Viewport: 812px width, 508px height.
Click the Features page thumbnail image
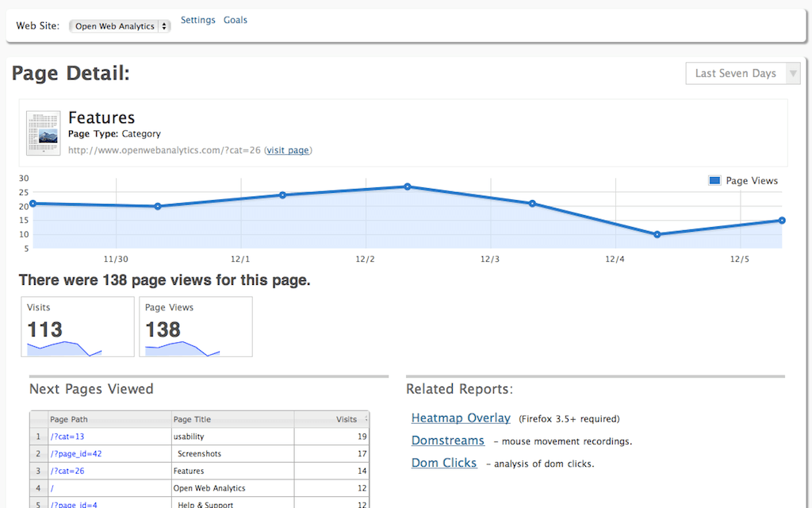pyautogui.click(x=44, y=133)
